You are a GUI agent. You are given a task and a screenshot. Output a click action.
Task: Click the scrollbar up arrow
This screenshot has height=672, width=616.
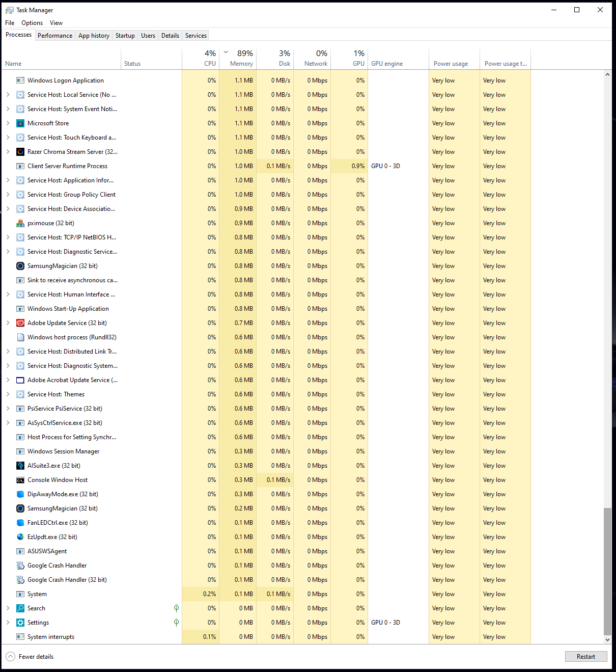607,74
